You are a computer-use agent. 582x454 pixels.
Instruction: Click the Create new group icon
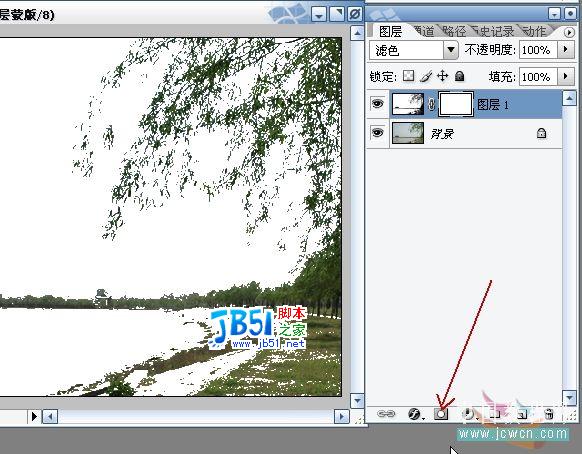click(496, 414)
